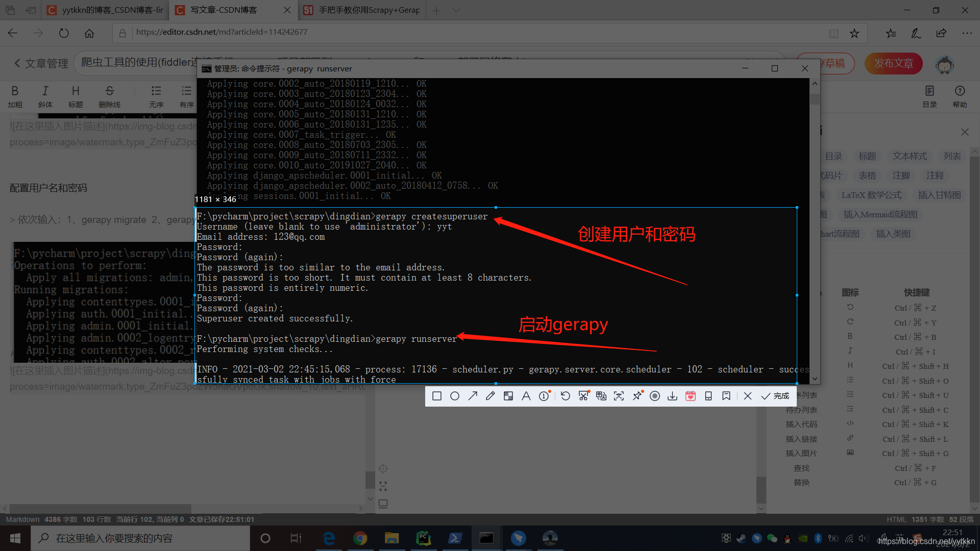
Task: Switch to the 手把手教你用Scrapy+Gerapy tab
Action: [361, 10]
